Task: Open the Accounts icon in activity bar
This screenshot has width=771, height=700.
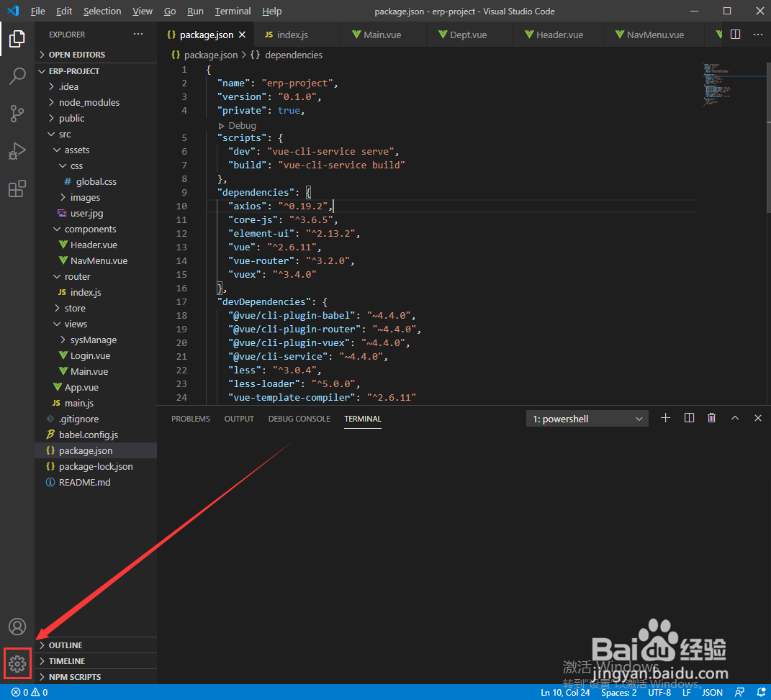Action: tap(17, 627)
